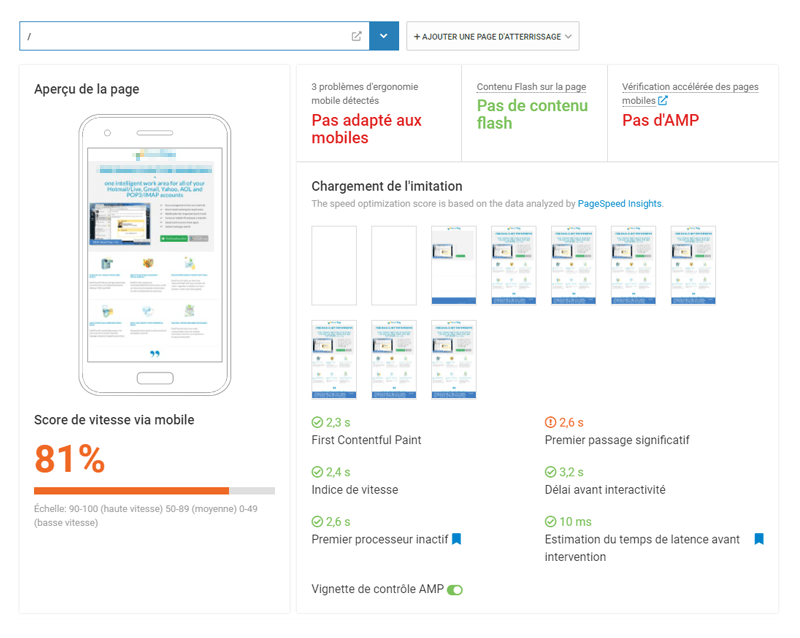Click the green check icon beside 10 ms
The image size is (800, 638).
[550, 522]
